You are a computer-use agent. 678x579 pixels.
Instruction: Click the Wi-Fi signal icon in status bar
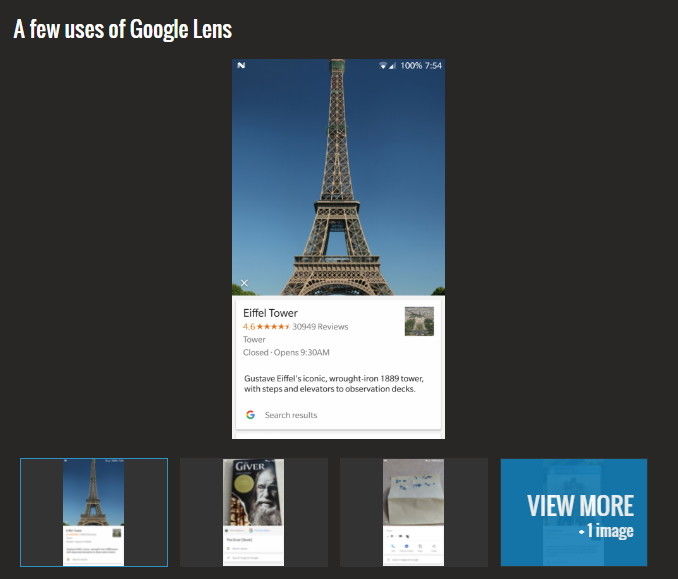coord(383,66)
